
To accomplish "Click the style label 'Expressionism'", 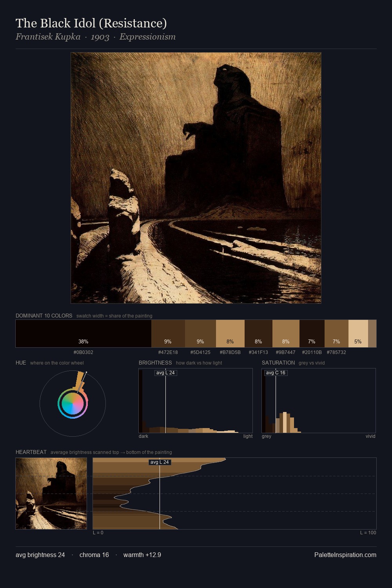I will pos(147,37).
